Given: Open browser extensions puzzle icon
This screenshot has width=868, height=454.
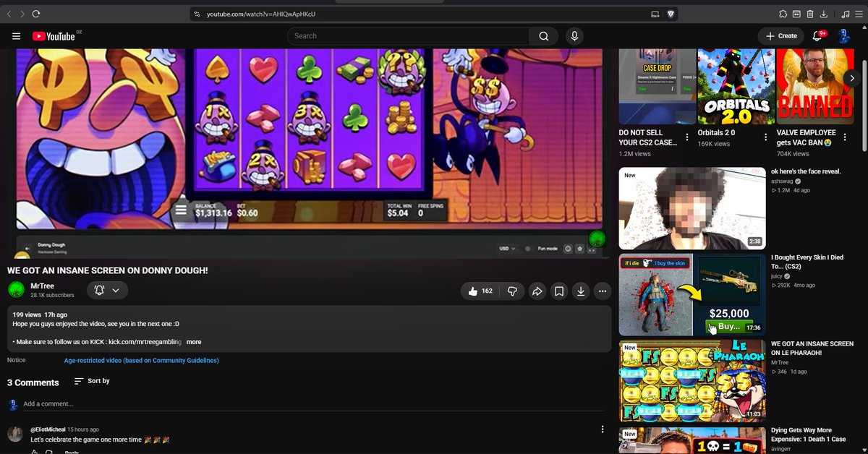Looking at the screenshot, I should (783, 14).
